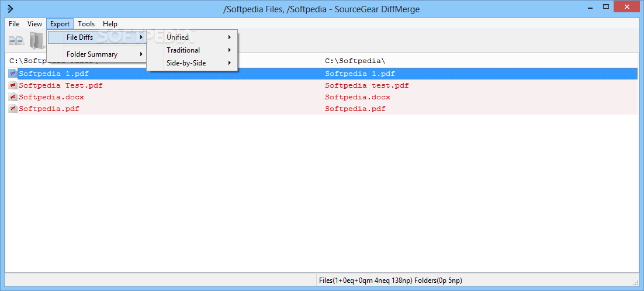
Task: Select left-pane Softpedia 1.pdf row
Action: point(54,74)
